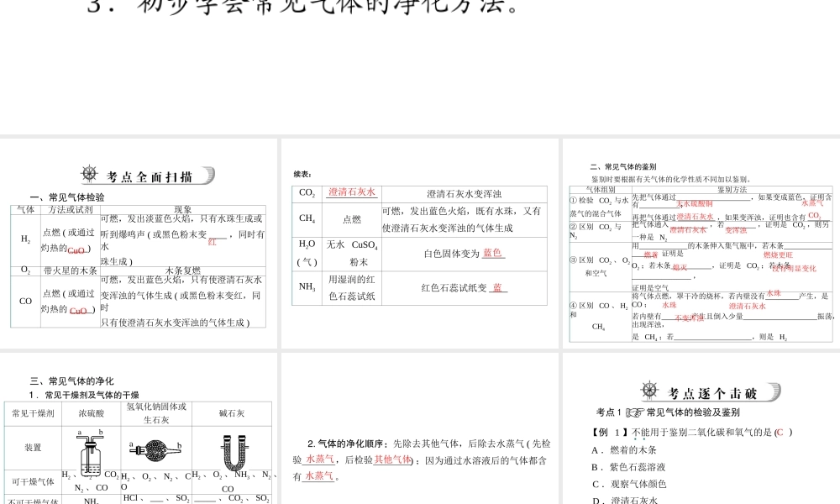The image size is (840, 504).
Task: Click the subheading 1．常见干燥剂及气体的干燥
Action: pyautogui.click(x=84, y=396)
